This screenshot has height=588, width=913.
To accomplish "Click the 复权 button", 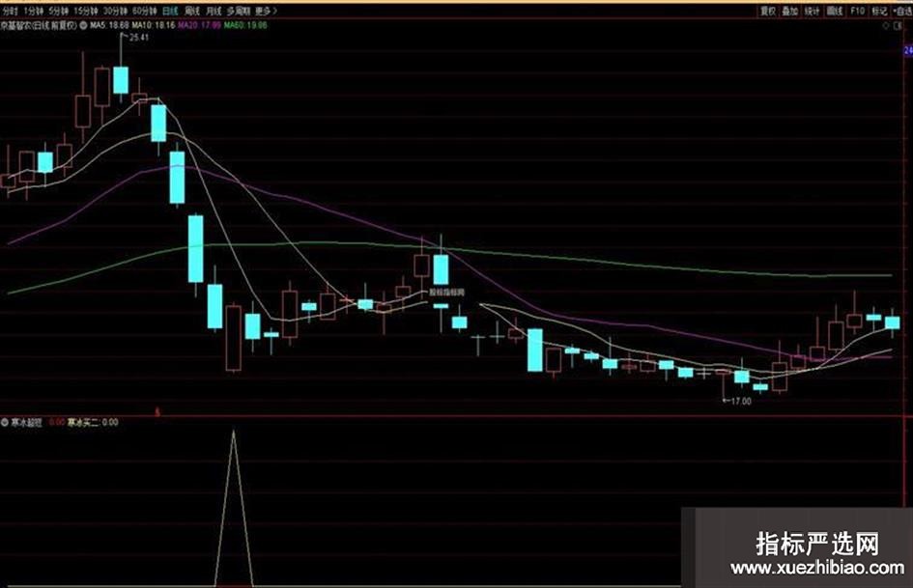I will (767, 11).
